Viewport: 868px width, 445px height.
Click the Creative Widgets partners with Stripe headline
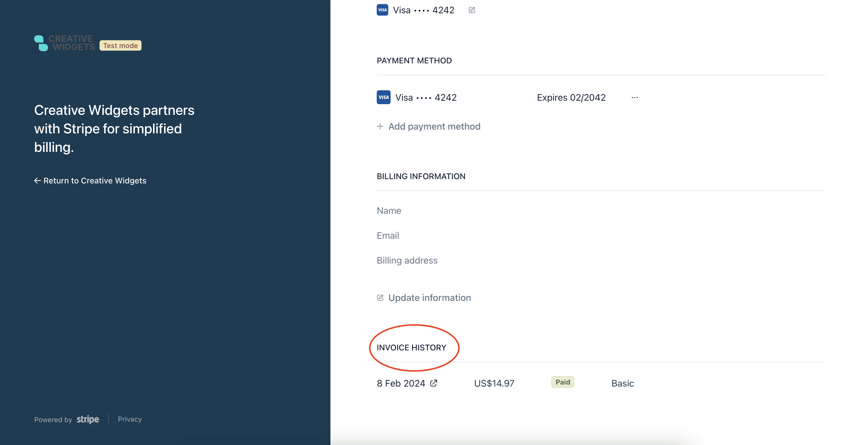tap(114, 129)
